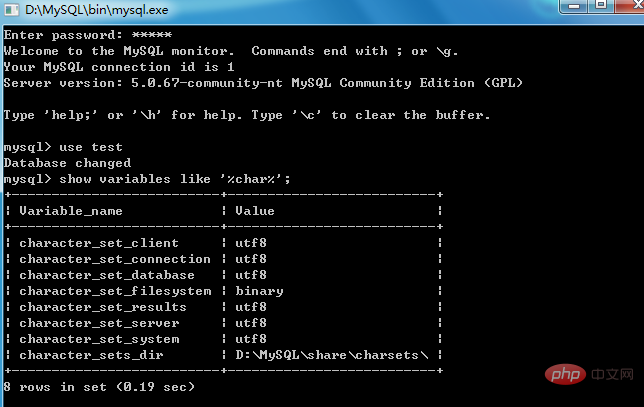Screen dimensions: 644x407
Task: Maximize the mysql.exe console window
Action: point(600,5)
